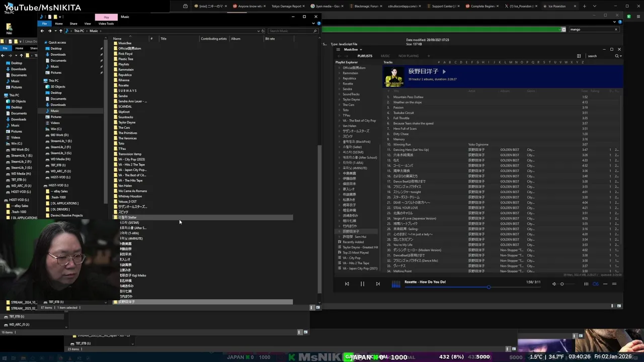
Task: Open MusicBee search magnifier dropdown
Action: point(618,56)
